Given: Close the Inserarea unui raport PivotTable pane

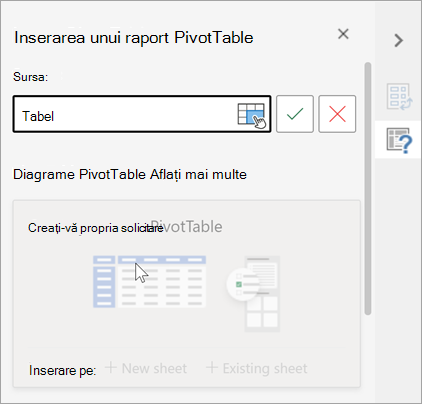Looking at the screenshot, I should click(x=343, y=34).
